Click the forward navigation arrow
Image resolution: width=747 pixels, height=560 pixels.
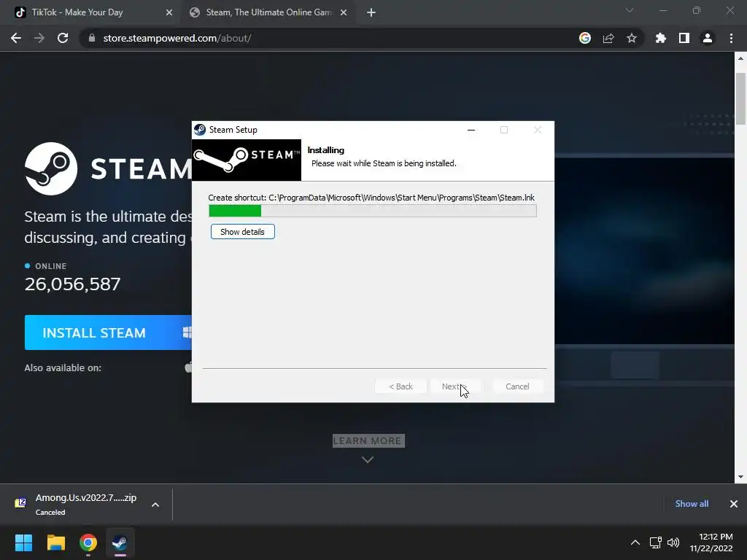(x=39, y=38)
